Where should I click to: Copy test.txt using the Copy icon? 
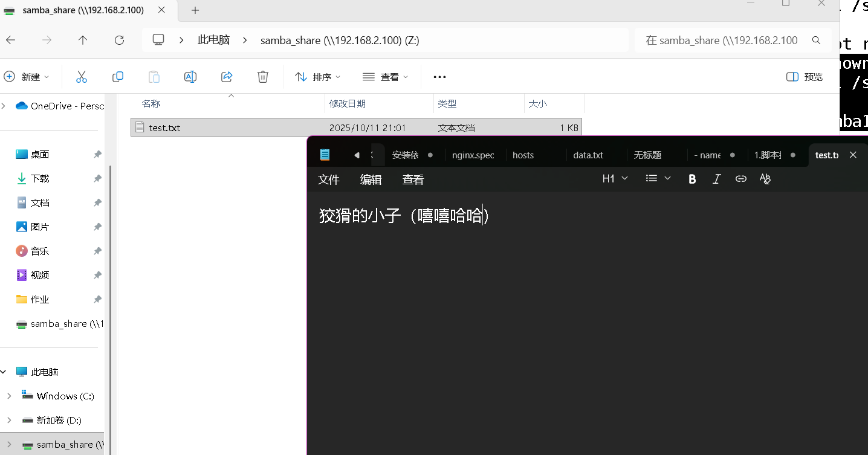click(x=118, y=77)
